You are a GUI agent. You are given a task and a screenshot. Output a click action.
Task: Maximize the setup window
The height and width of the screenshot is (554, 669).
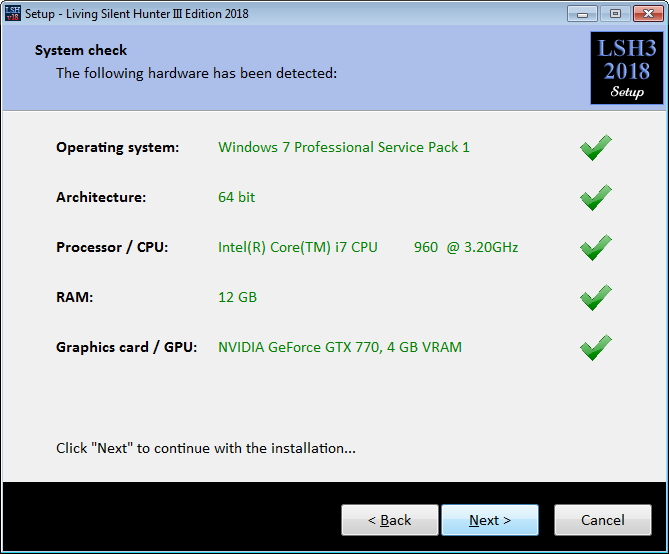pos(615,14)
